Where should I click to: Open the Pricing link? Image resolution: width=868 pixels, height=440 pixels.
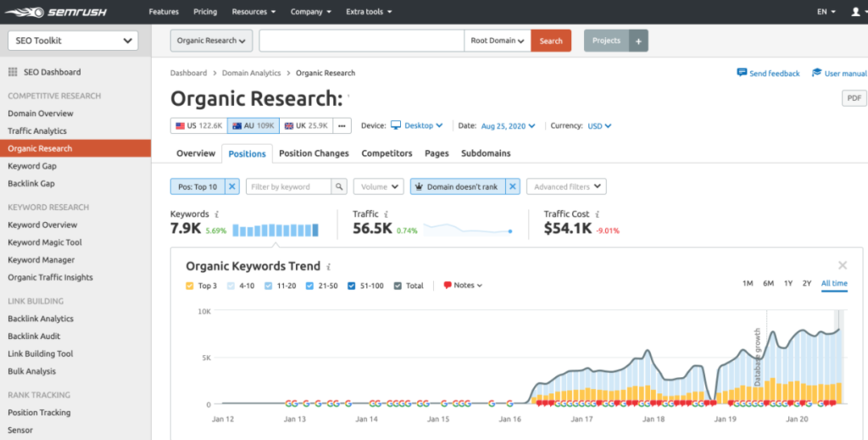205,12
